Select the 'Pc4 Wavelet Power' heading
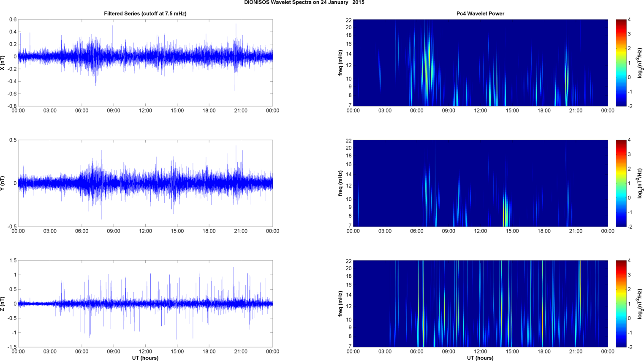The image size is (644, 361). tap(480, 14)
